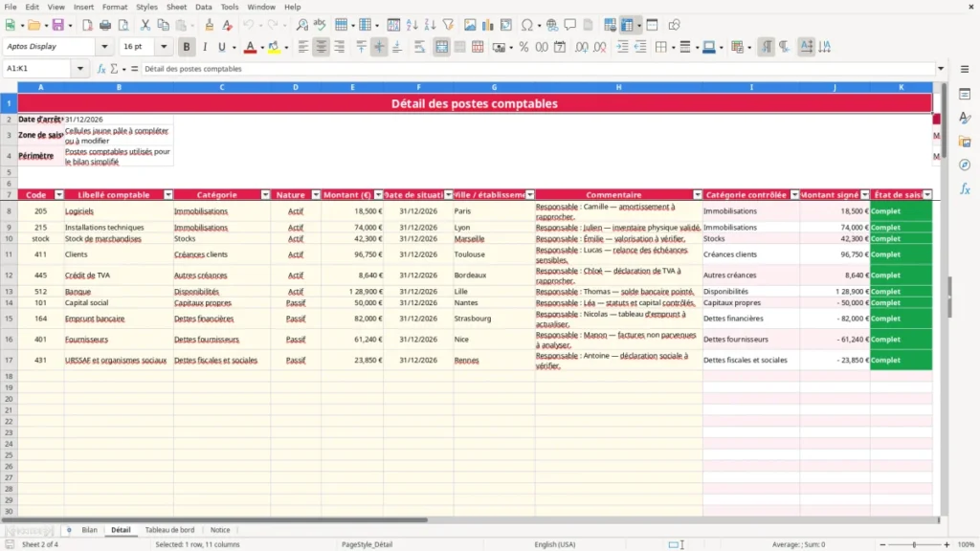This screenshot has width=980, height=551.
Task: Open filter dropdown for Libellé comptable column
Action: pos(168,195)
